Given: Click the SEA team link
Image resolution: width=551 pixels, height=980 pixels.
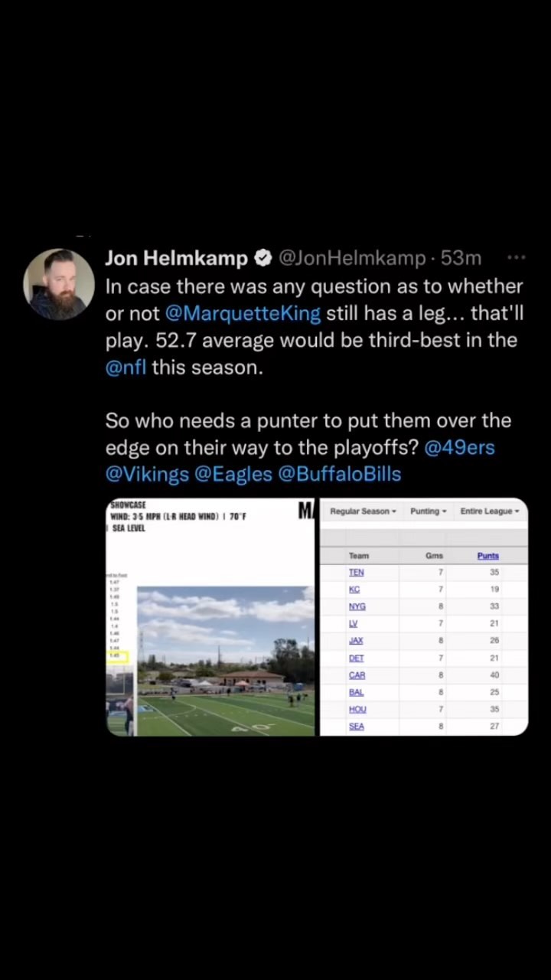Looking at the screenshot, I should coord(357,727).
